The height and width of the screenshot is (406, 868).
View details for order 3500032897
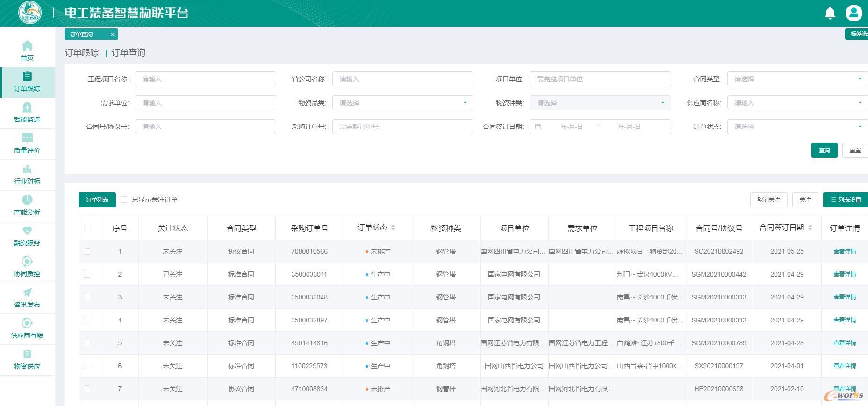click(845, 320)
